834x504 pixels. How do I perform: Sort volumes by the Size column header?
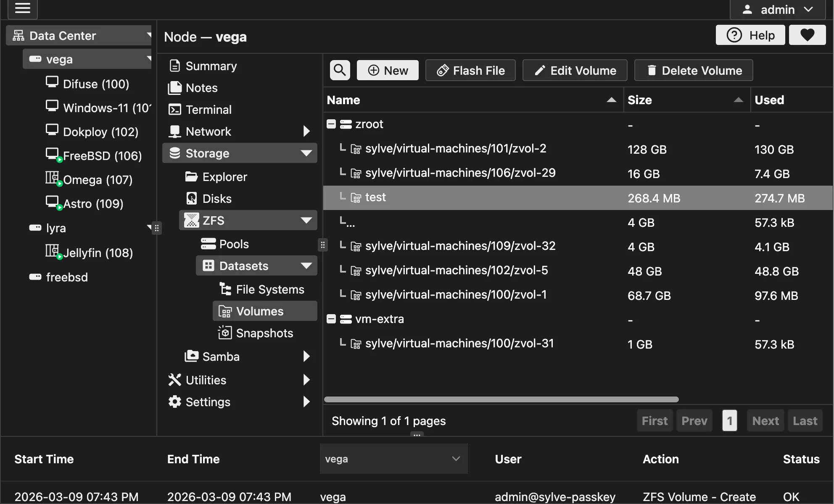(639, 100)
